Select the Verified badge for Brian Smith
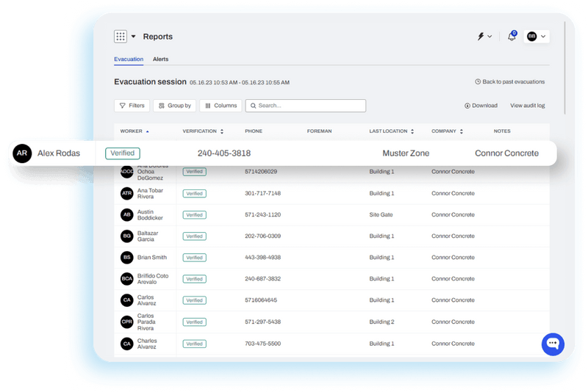The height and width of the screenshot is (392, 588). point(194,258)
